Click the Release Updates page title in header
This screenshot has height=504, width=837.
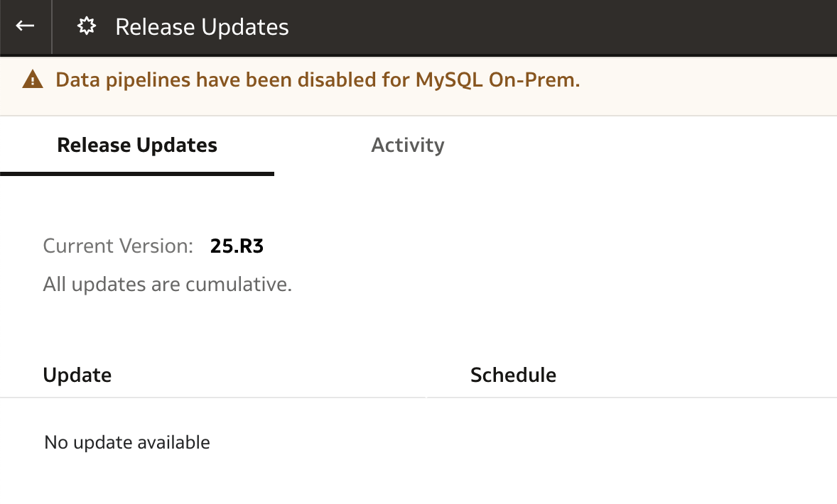(202, 27)
